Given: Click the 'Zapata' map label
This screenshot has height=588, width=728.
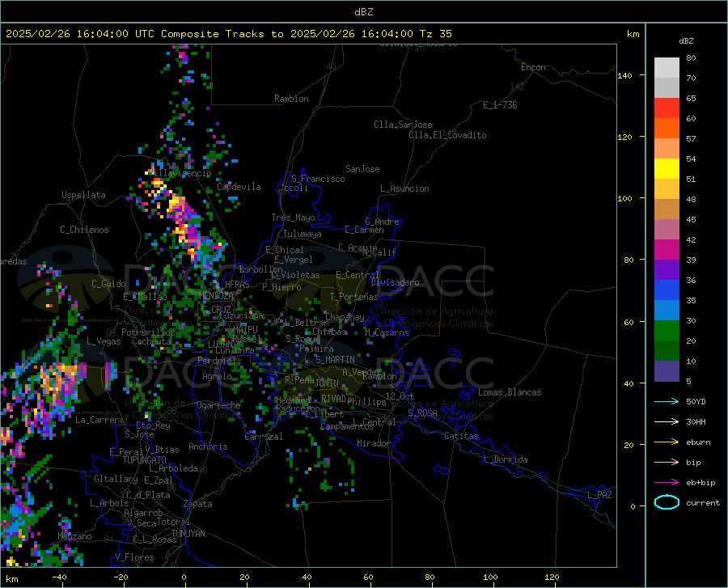Looking at the screenshot, I should tap(198, 504).
